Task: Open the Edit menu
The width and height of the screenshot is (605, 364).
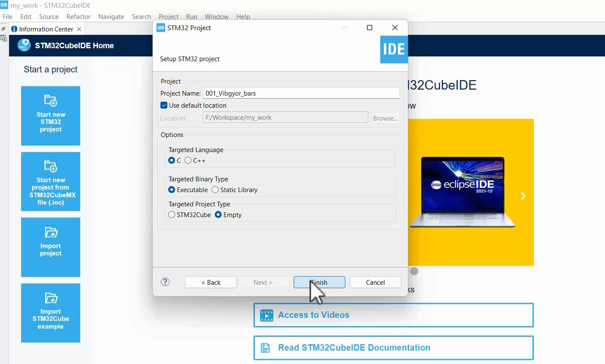Action: [x=26, y=16]
